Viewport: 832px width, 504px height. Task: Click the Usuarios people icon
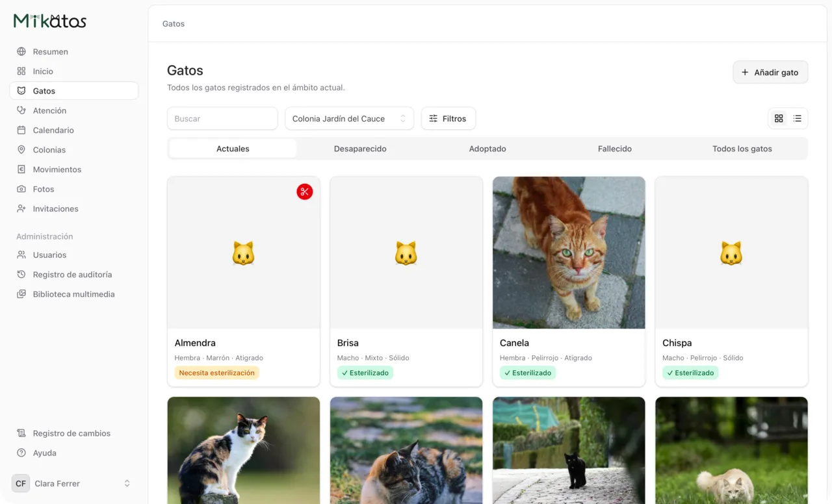21,255
